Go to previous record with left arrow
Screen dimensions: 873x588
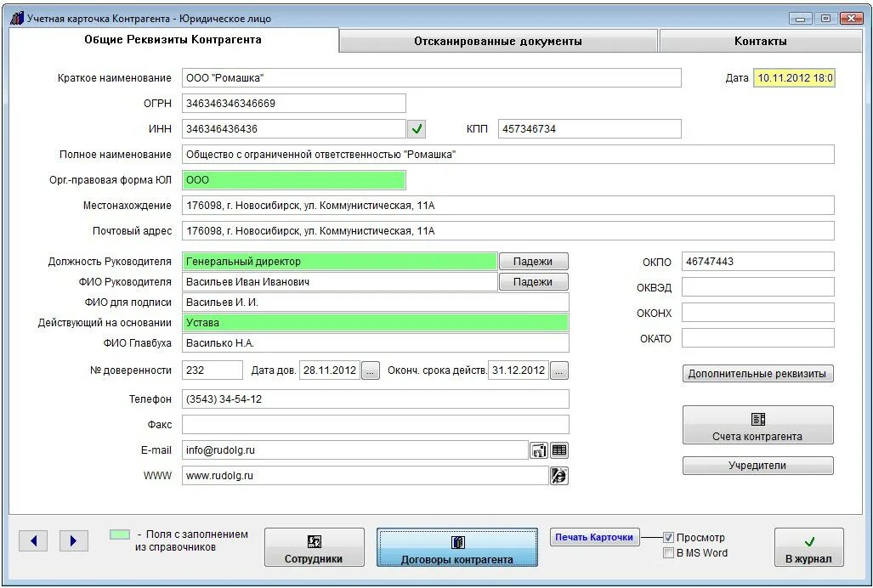point(33,540)
